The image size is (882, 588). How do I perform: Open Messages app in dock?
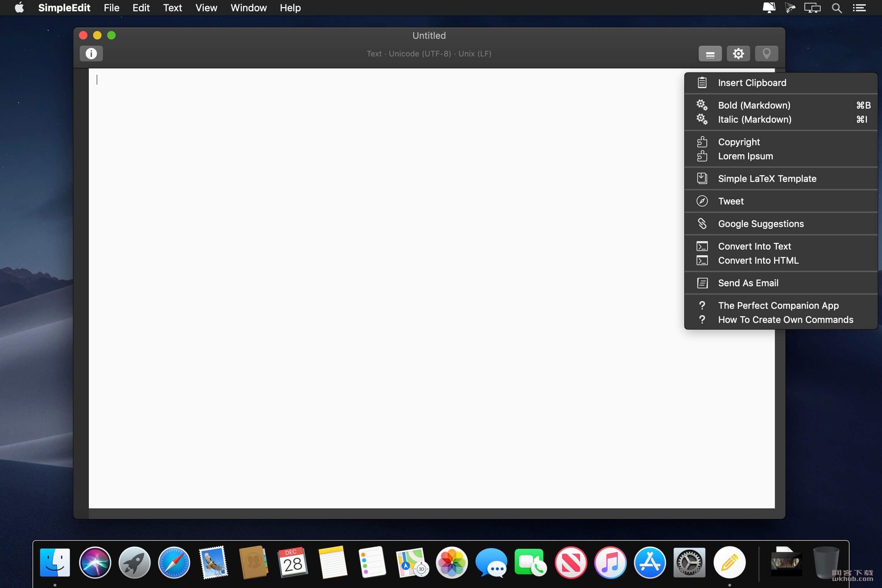[x=491, y=563]
